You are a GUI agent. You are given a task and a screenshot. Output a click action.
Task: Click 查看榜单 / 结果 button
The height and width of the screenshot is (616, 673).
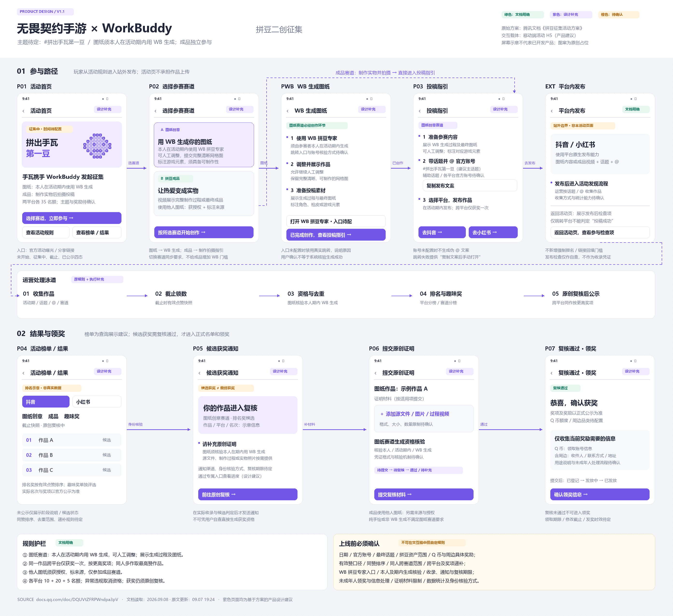(97, 232)
